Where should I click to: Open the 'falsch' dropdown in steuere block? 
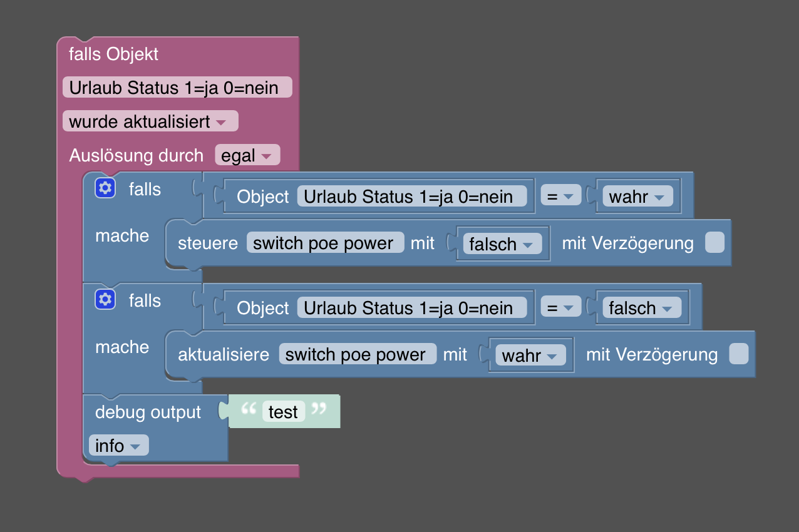pos(501,244)
